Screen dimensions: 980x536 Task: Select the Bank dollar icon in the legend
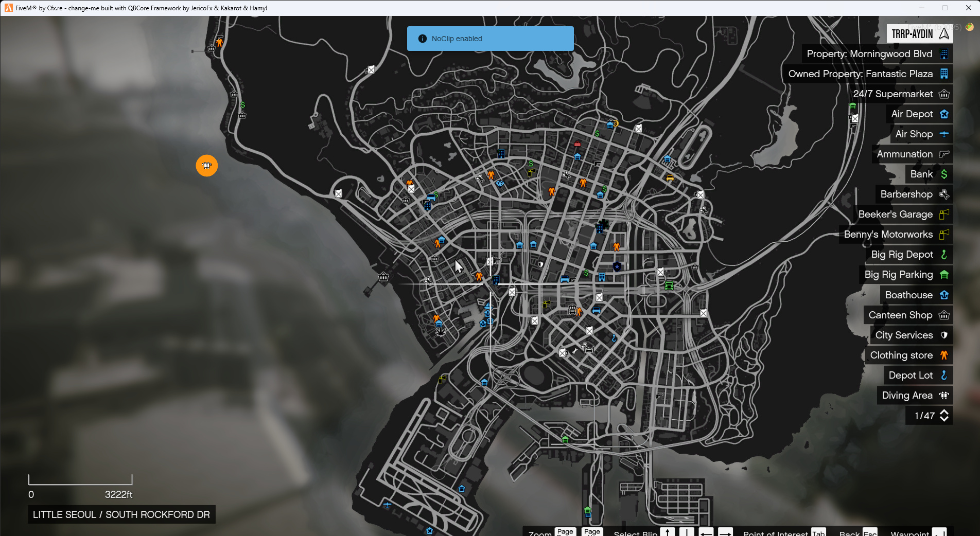click(x=944, y=174)
